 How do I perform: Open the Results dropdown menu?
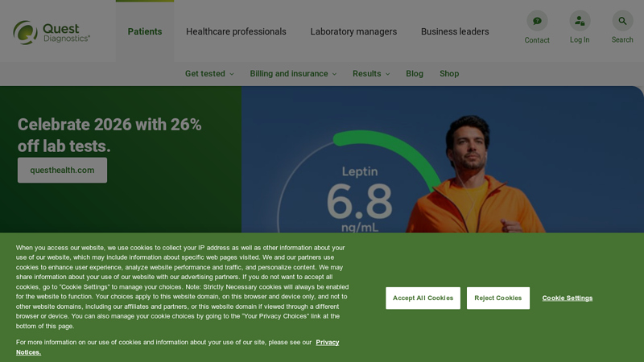371,73
